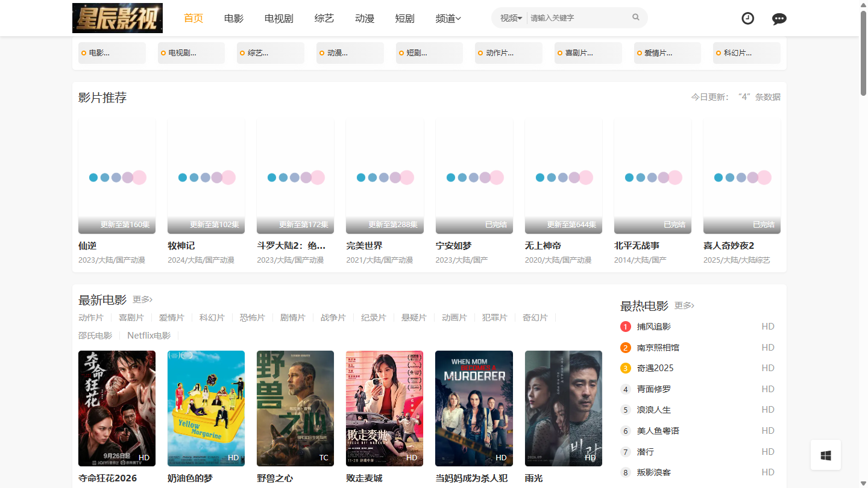Open 南京照相馆 in the hottest list

(658, 348)
